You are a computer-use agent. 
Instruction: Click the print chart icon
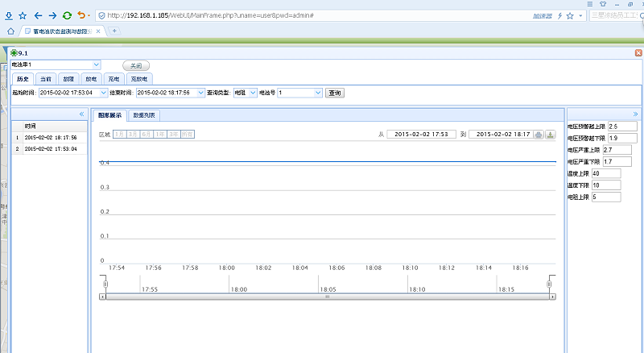point(539,135)
